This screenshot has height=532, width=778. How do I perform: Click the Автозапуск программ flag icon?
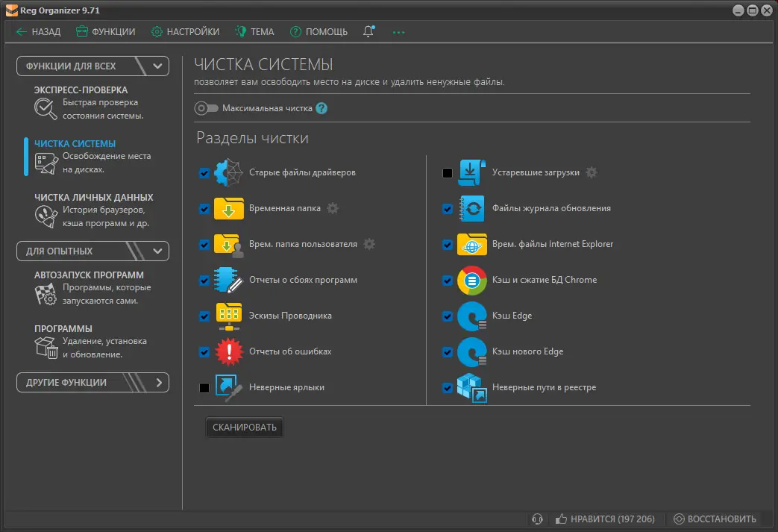pos(46,294)
